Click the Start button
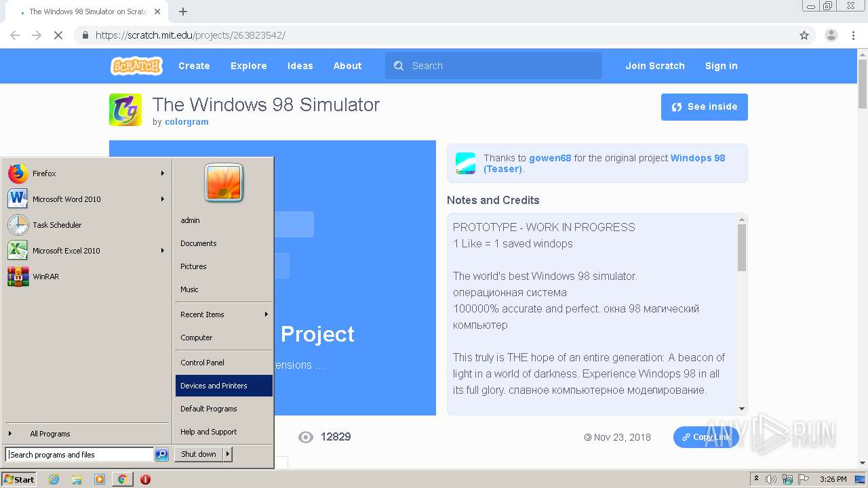Image resolution: width=868 pixels, height=488 pixels. (x=19, y=479)
